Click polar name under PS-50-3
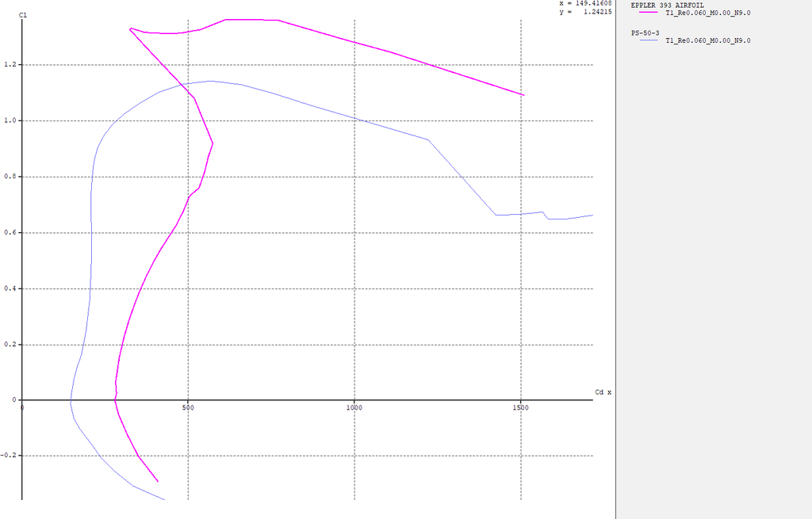Viewport: 812px width, 519px height. [x=707, y=40]
